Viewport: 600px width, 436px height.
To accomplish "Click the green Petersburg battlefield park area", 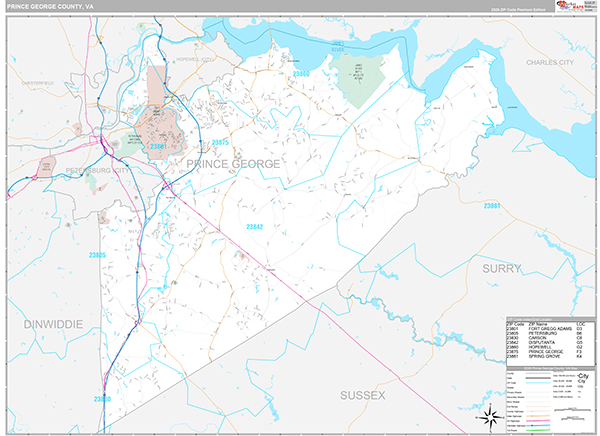I will (x=129, y=144).
